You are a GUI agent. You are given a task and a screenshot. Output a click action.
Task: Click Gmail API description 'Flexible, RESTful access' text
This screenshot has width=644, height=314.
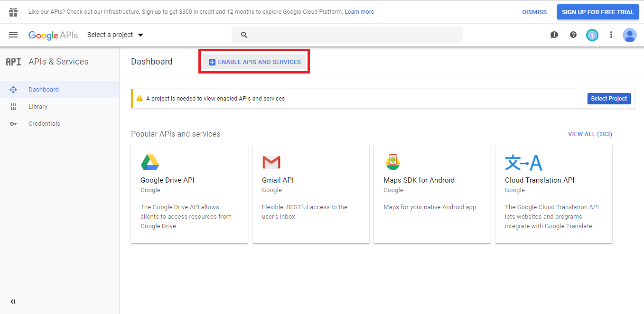tap(305, 212)
